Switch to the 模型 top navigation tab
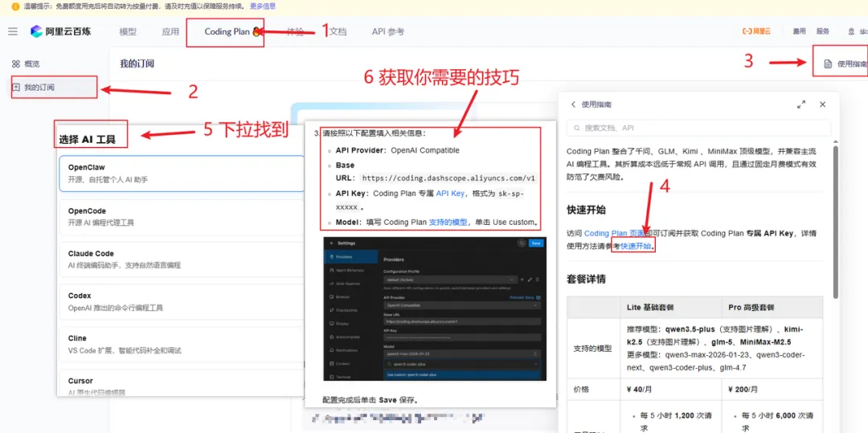The width and height of the screenshot is (868, 433). [x=128, y=31]
